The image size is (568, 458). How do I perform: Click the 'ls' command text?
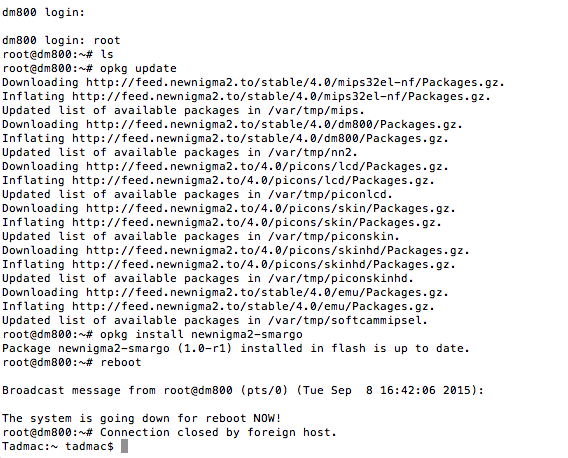coord(107,54)
